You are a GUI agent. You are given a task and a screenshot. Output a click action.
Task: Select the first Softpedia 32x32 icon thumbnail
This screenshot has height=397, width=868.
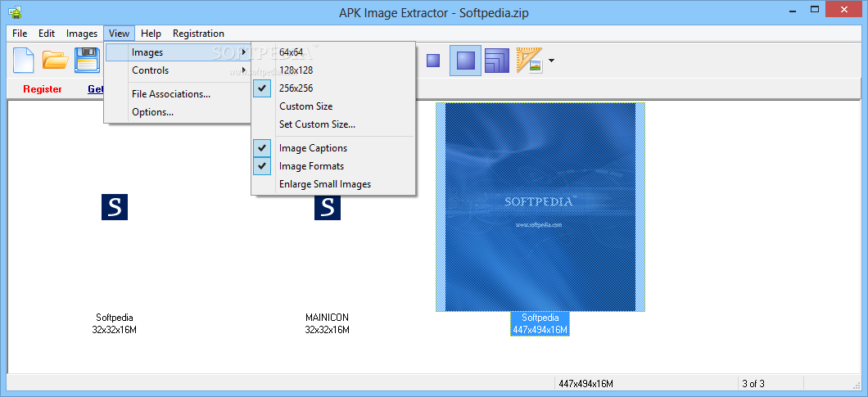click(115, 207)
